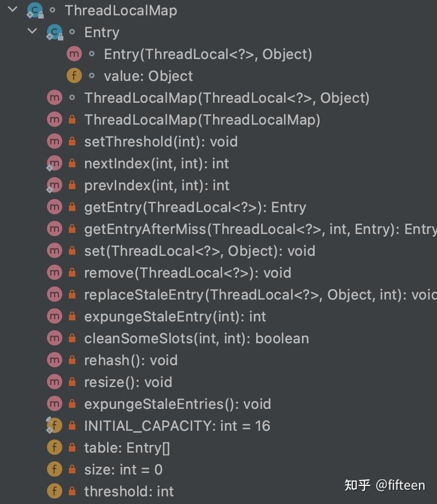
Task: Select the cleanSomeSlots method entry
Action: point(197,338)
